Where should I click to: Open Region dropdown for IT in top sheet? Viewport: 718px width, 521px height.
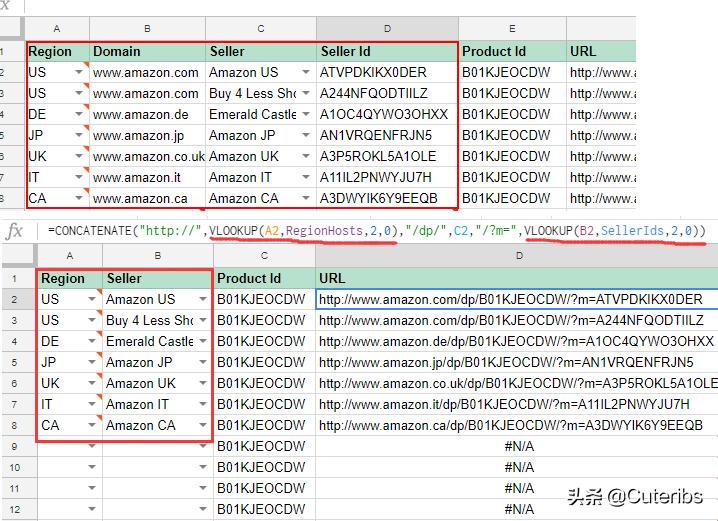pos(79,177)
